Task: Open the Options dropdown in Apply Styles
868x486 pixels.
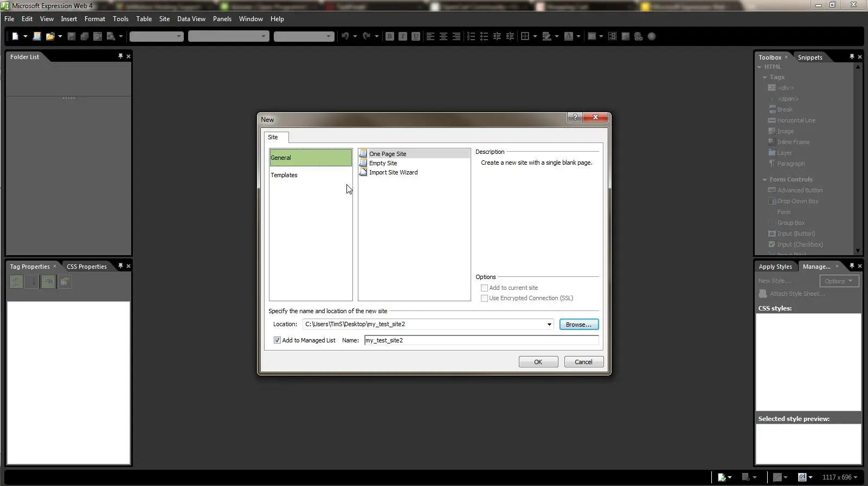Action: (839, 281)
